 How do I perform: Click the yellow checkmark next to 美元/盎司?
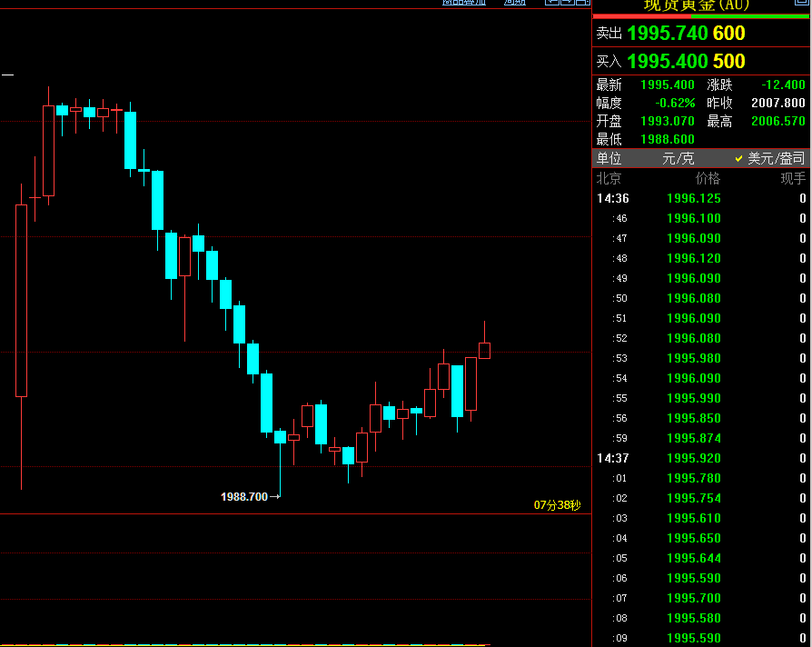739,158
